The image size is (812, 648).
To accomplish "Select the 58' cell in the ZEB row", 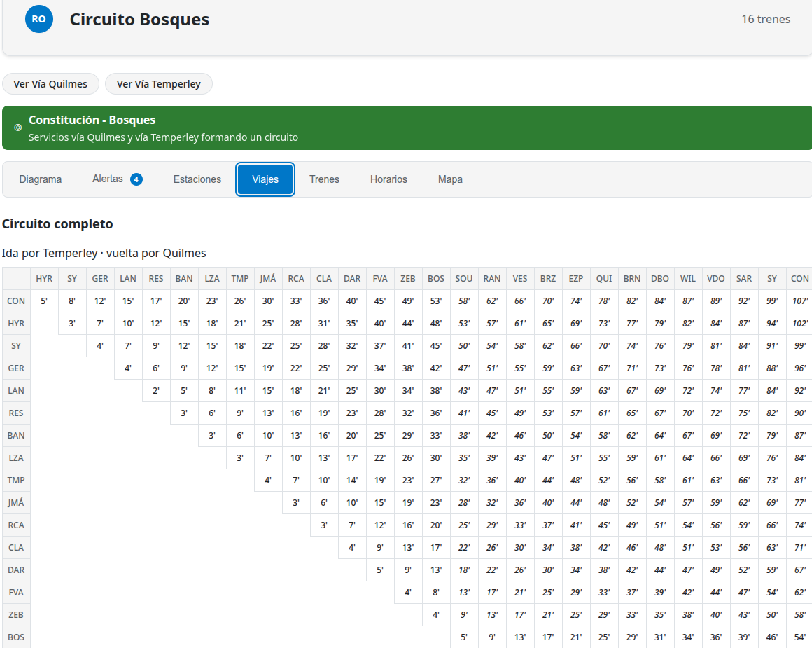I will pos(800,615).
